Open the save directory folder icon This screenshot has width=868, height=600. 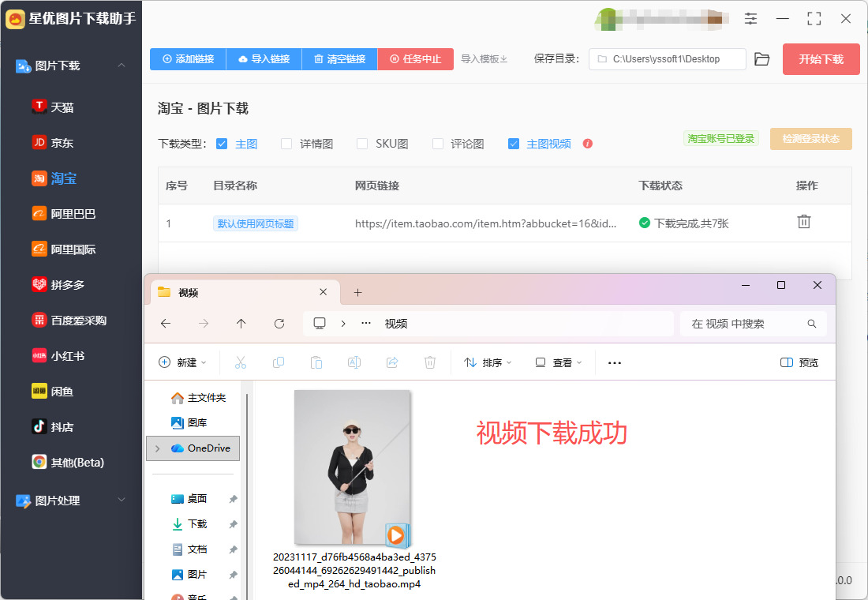tap(761, 59)
